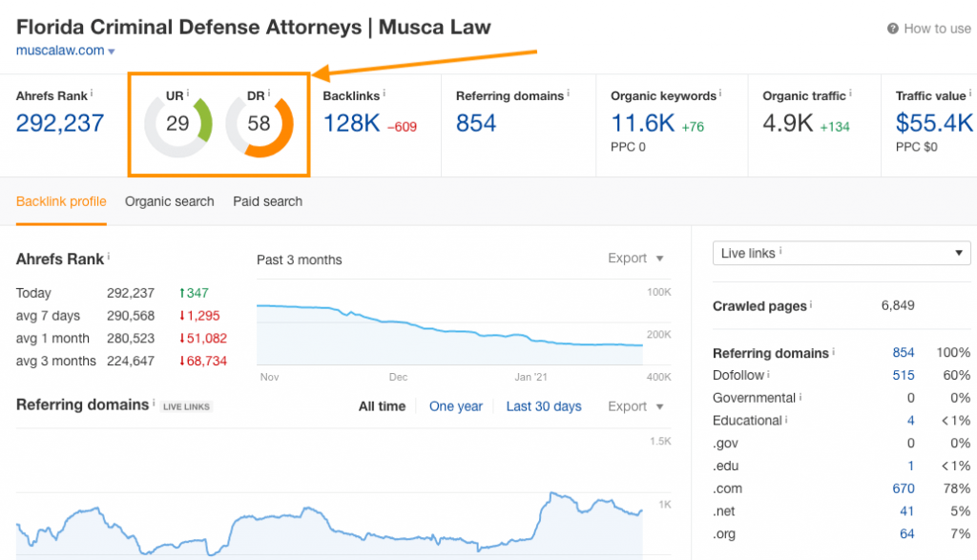
Task: Click the 'avg 3 months' change 68,734
Action: 203,362
